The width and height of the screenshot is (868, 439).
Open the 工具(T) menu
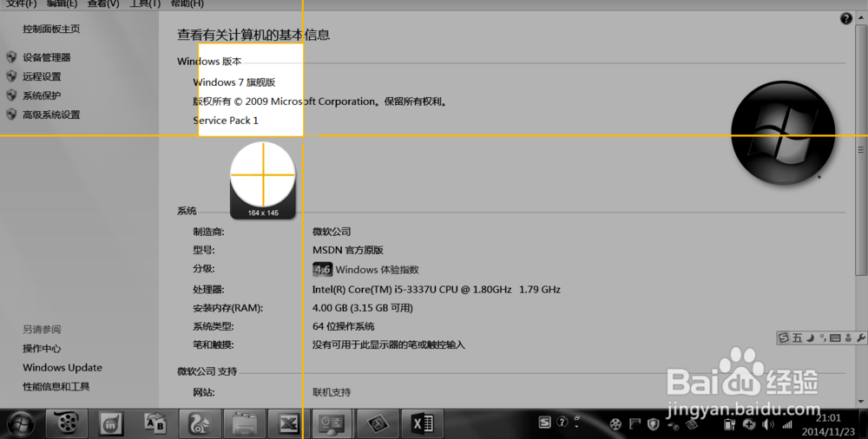tap(145, 3)
